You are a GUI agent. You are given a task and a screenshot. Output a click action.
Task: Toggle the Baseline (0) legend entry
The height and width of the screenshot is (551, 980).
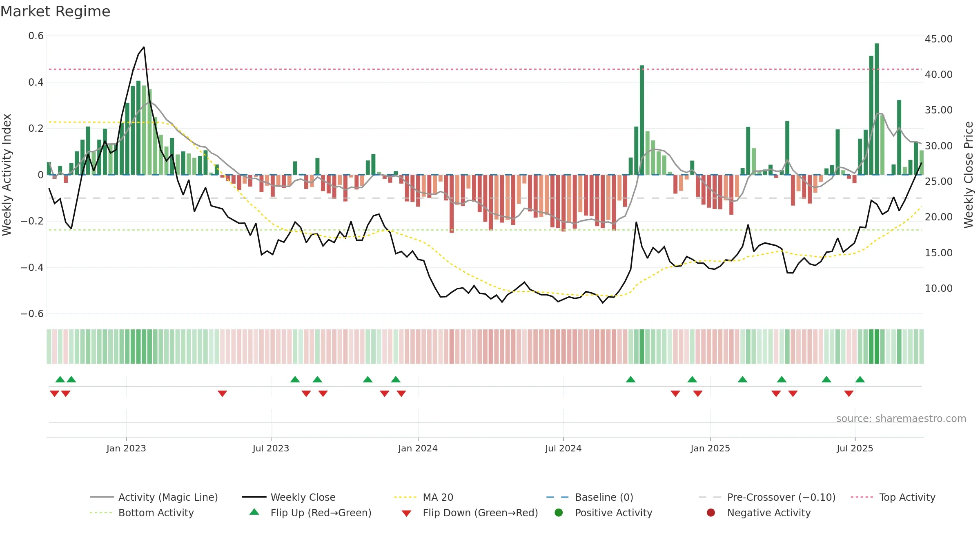(x=590, y=497)
